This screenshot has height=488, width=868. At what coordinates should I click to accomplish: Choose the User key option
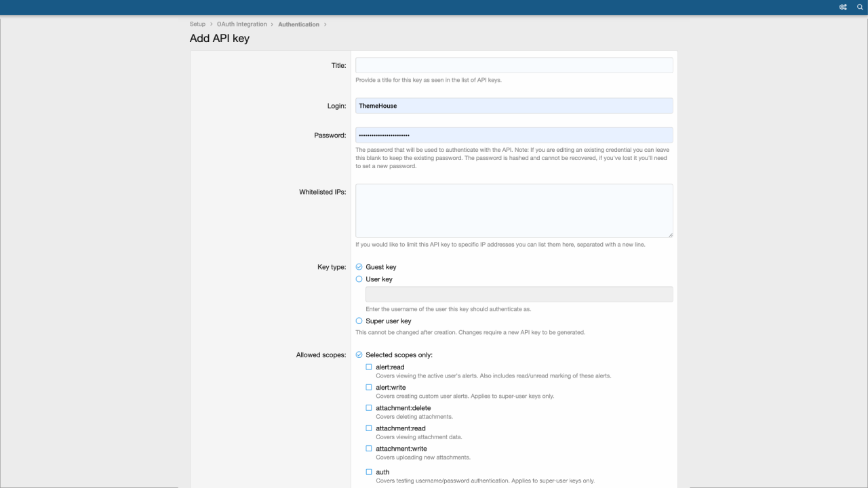tap(359, 279)
